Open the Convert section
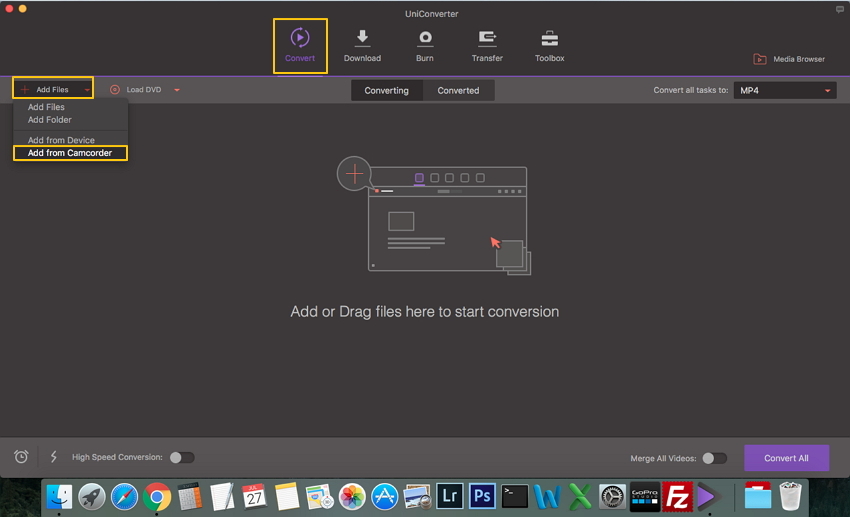Viewport: 850px width, 517px height. click(300, 46)
